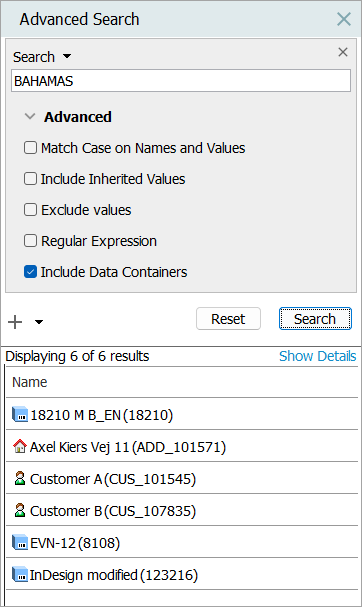Image resolution: width=362 pixels, height=607 pixels.
Task: Uncheck Include Data Containers
Action: tap(30, 272)
